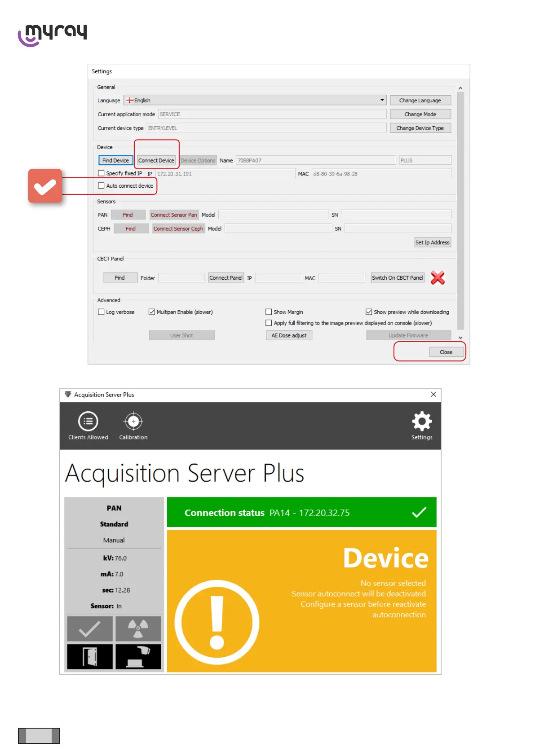The width and height of the screenshot is (535, 756).
Task: Open the Language dropdown
Action: click(255, 100)
